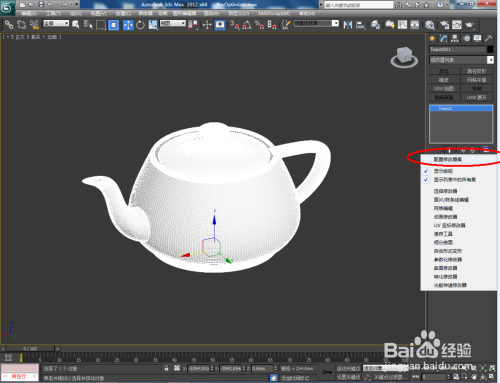Activate the Select Object cursor tool
This screenshot has width=500, height=383.
click(x=76, y=24)
